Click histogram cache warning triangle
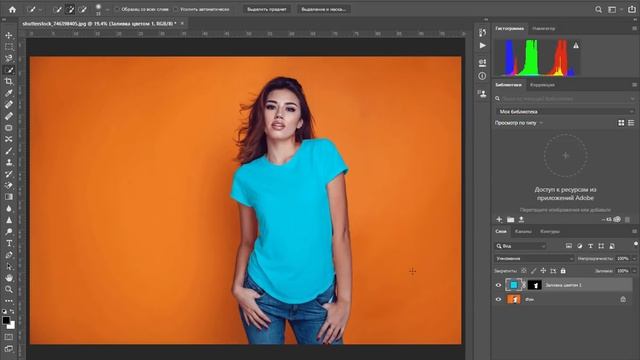 576,45
